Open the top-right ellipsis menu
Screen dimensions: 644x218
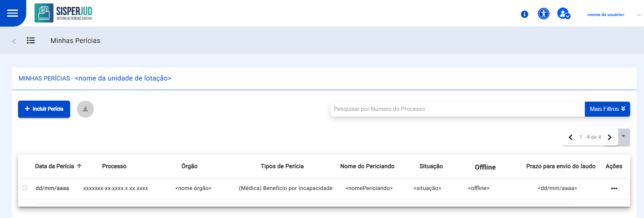[639, 15]
